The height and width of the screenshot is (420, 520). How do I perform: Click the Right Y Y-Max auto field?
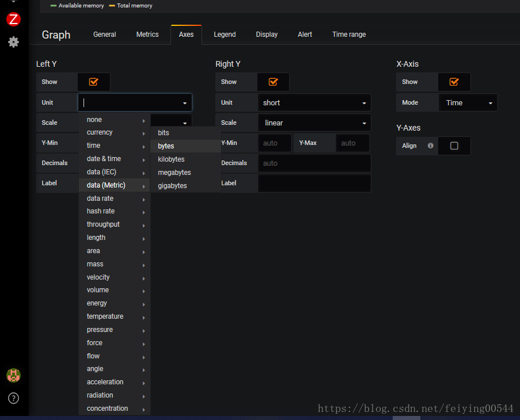click(352, 143)
